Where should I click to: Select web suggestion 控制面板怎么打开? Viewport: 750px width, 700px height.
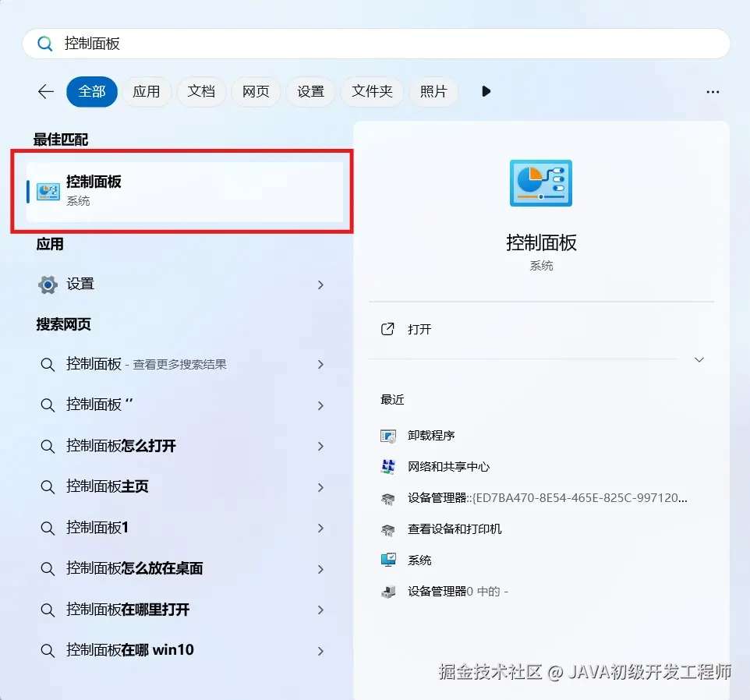point(121,446)
